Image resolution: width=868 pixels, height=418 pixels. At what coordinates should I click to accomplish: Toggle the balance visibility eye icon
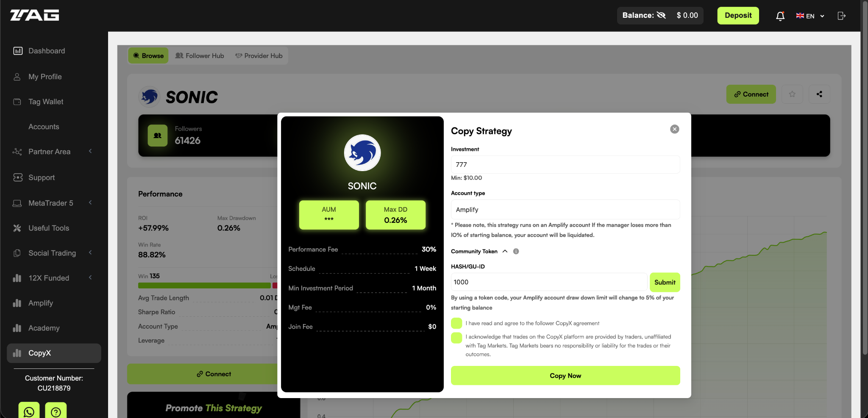pyautogui.click(x=662, y=15)
